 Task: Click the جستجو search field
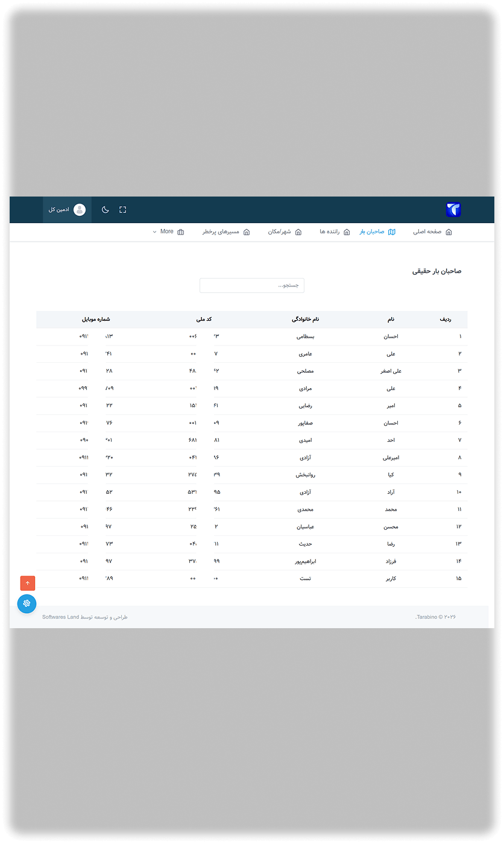pos(252,285)
